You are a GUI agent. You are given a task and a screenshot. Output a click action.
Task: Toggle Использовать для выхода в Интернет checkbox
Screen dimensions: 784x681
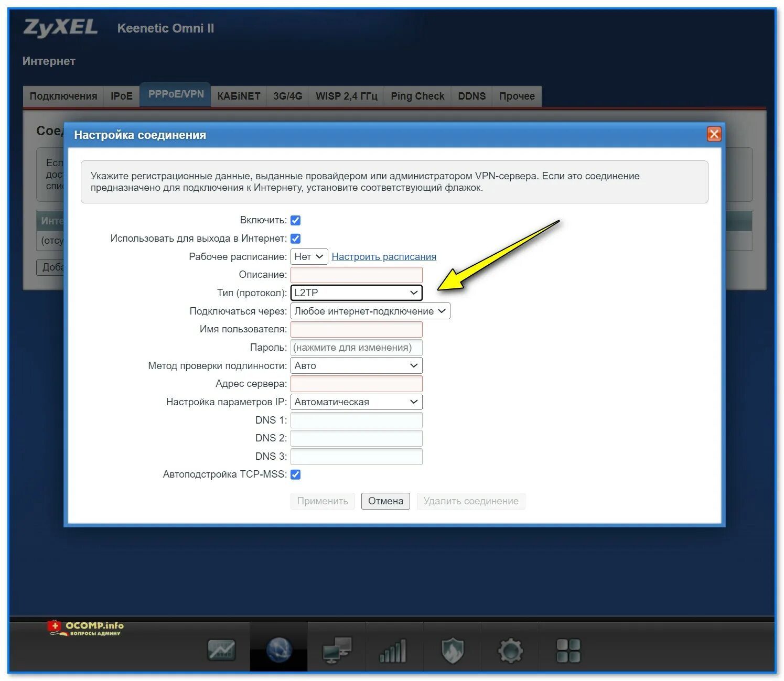point(296,239)
